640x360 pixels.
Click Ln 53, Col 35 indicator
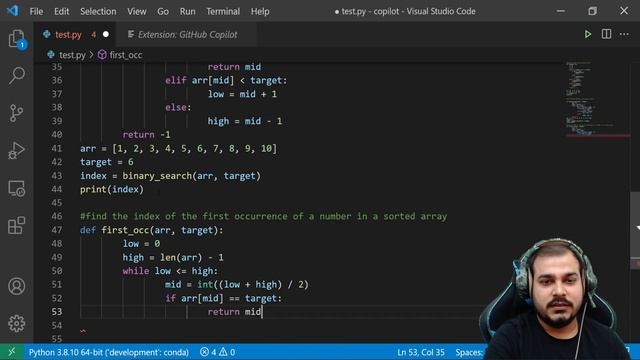point(421,352)
